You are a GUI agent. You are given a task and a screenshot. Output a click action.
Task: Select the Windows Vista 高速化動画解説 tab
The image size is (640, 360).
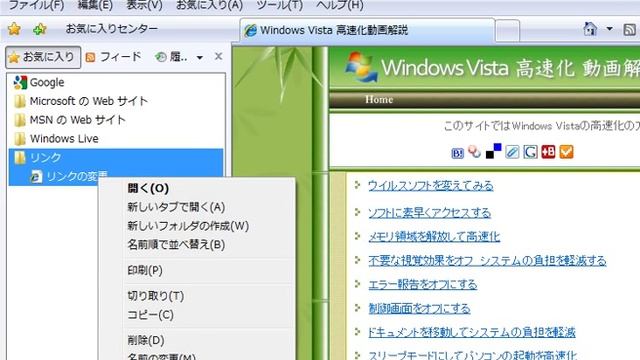[x=367, y=30]
